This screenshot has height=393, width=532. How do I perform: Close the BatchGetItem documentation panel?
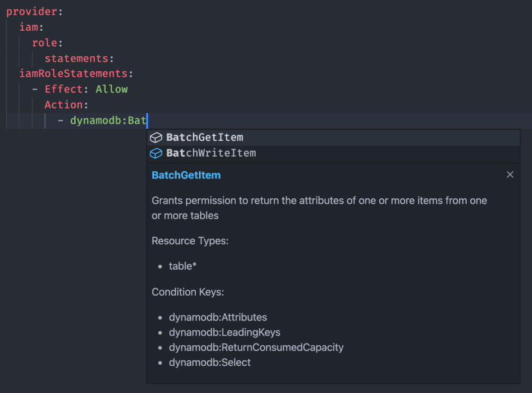(x=510, y=175)
